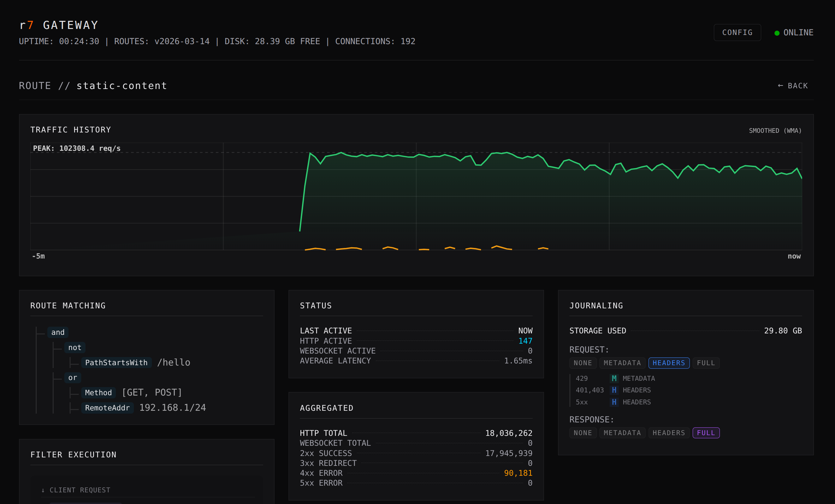Screen dimensions: 835x504
Task: Go back with the BACK link
Action: click(x=793, y=86)
